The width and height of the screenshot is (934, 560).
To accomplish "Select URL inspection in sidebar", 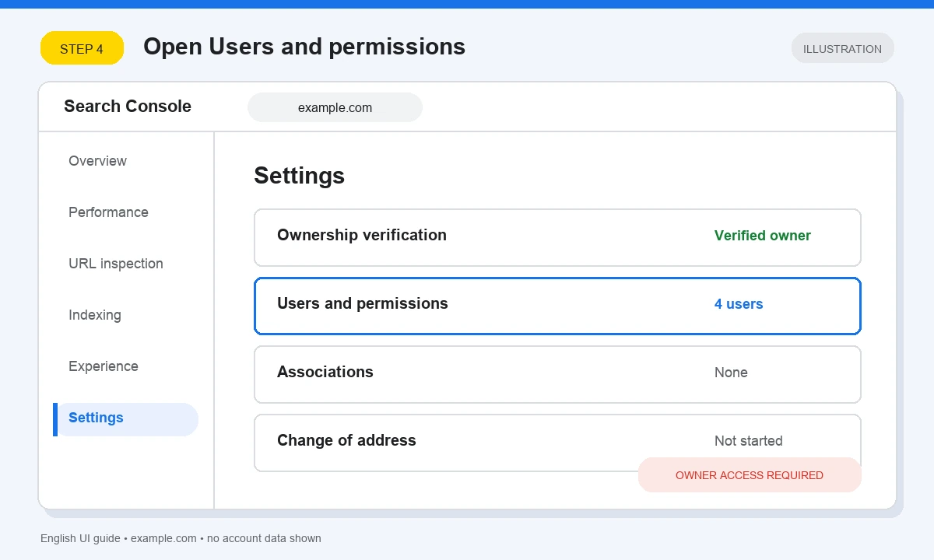I will point(116,264).
